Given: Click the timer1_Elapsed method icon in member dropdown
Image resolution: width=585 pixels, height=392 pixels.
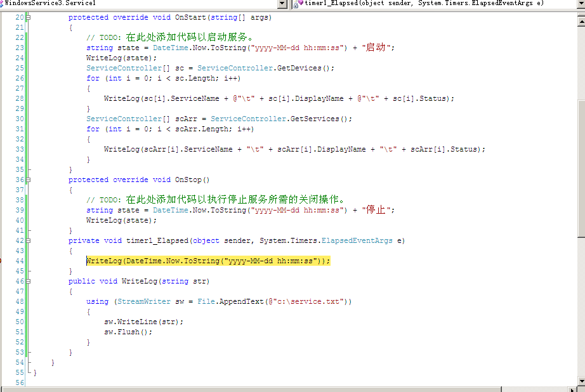Looking at the screenshot, I should point(298,3).
